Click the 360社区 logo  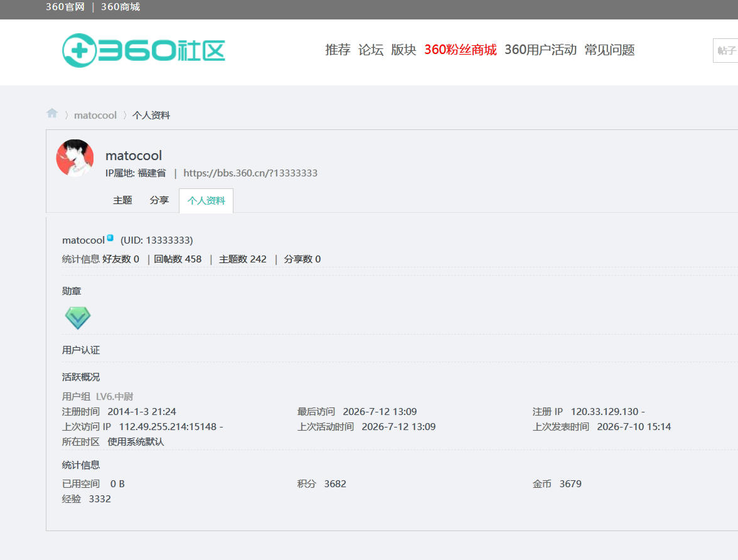coord(144,50)
